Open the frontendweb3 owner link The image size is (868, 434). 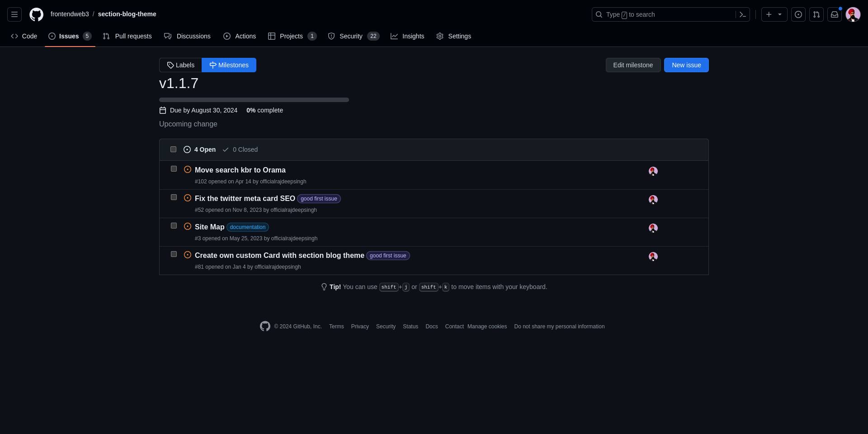point(70,14)
